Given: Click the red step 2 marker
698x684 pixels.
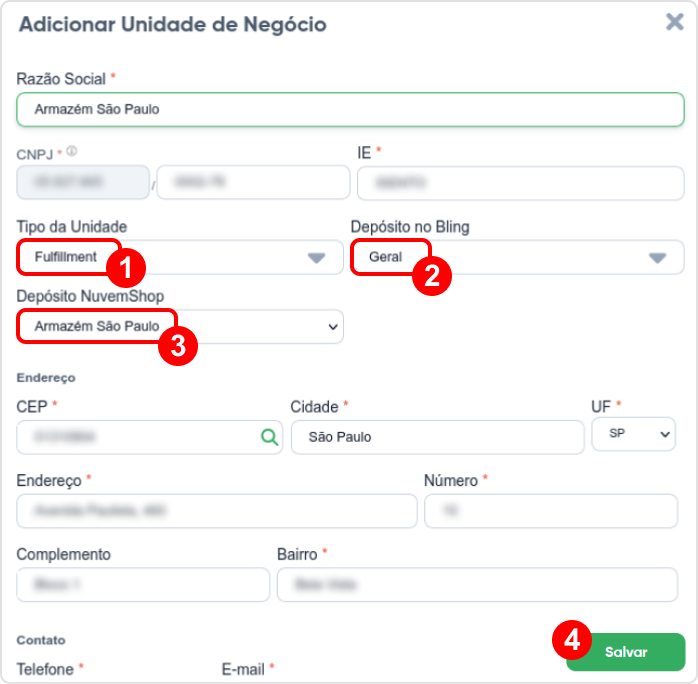Looking at the screenshot, I should (x=432, y=276).
